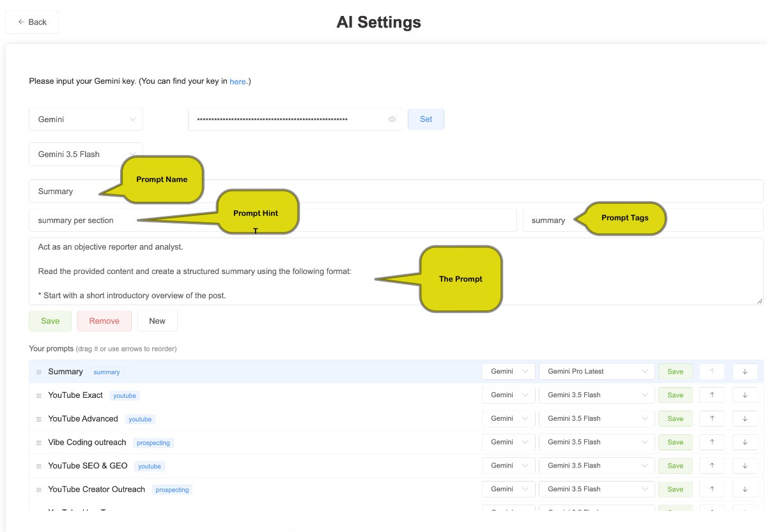Grab the prompt text area resize handle
The image size is (767, 532).
759,301
